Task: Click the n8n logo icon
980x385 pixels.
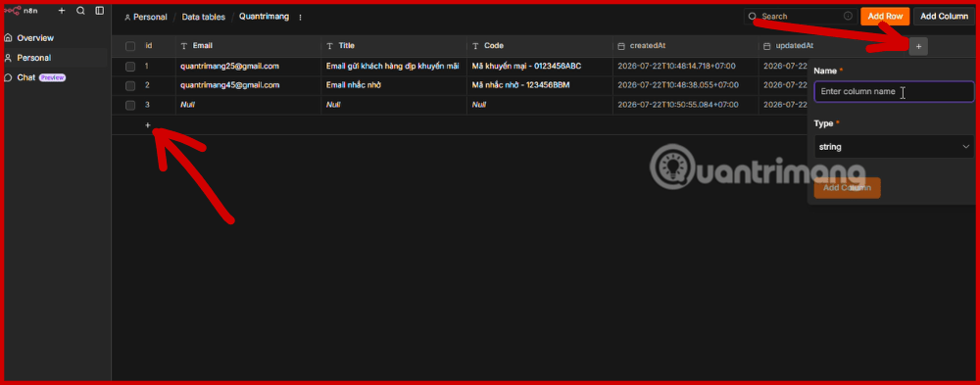Action: pos(13,11)
